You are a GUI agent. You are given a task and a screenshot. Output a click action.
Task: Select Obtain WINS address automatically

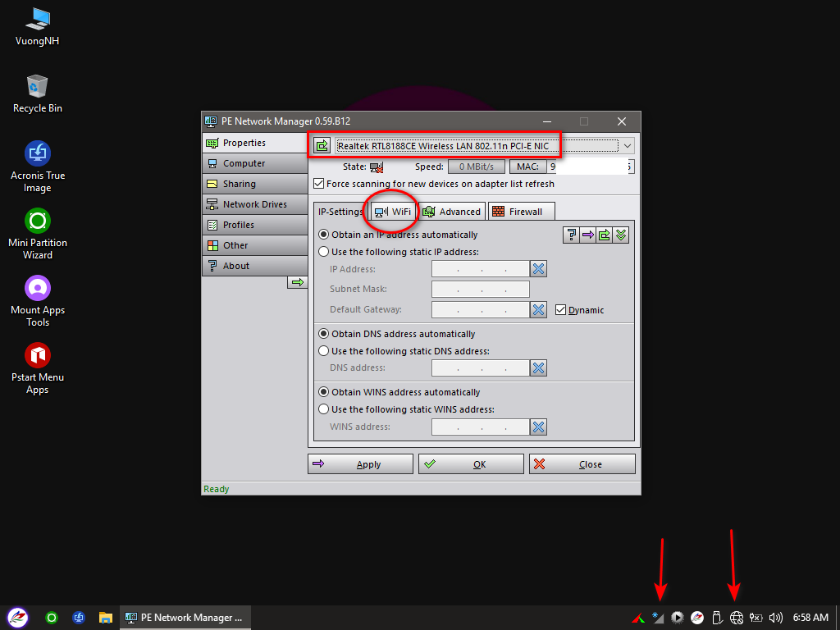[x=323, y=392]
